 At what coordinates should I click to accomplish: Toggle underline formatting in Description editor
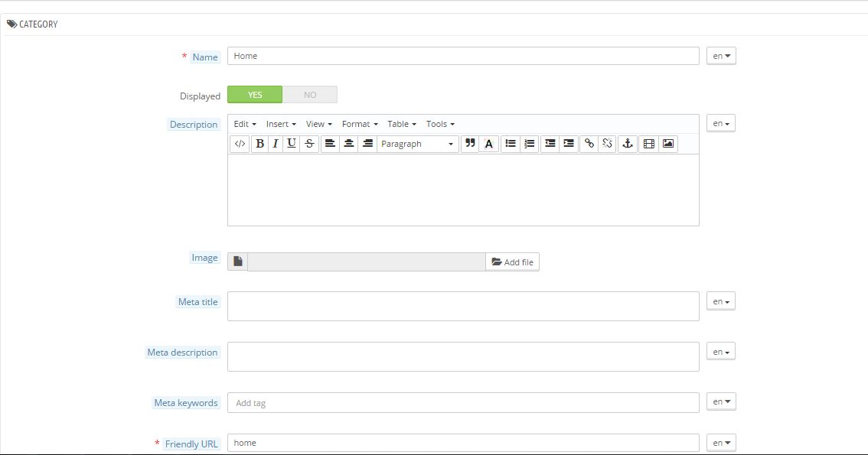291,144
